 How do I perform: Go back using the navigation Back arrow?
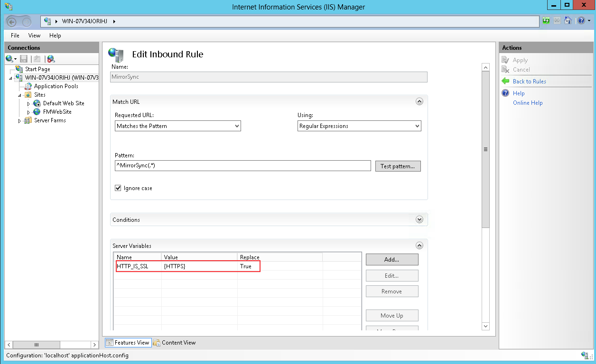12,21
